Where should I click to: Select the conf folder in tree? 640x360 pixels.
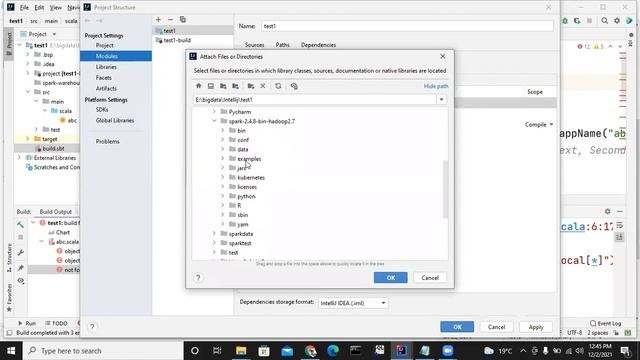click(243, 140)
